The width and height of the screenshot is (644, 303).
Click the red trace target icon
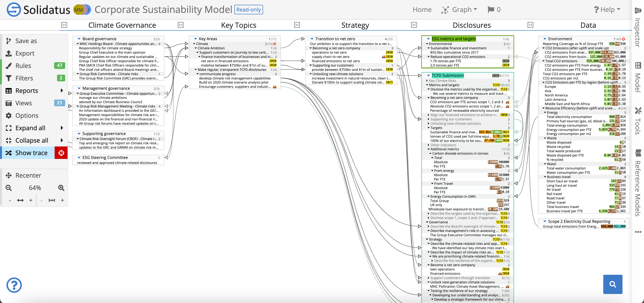[61, 153]
